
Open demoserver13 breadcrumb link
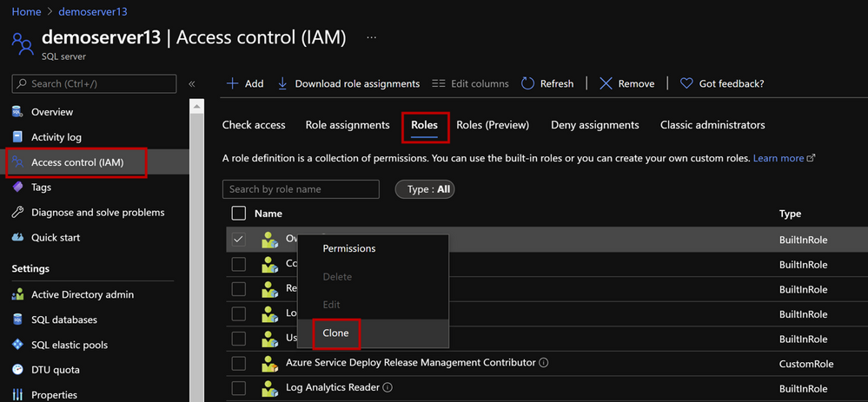tap(93, 11)
